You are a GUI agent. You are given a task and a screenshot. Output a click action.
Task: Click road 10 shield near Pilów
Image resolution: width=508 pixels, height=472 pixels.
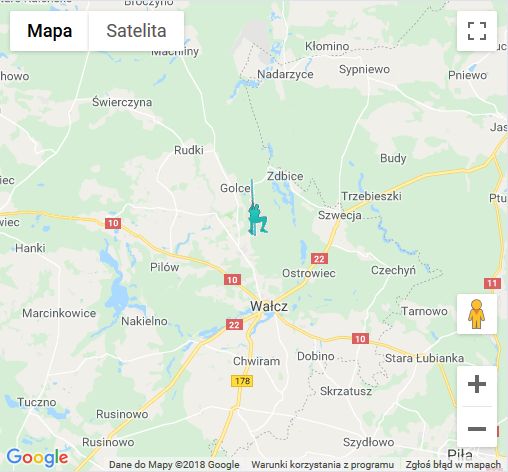coord(232,280)
